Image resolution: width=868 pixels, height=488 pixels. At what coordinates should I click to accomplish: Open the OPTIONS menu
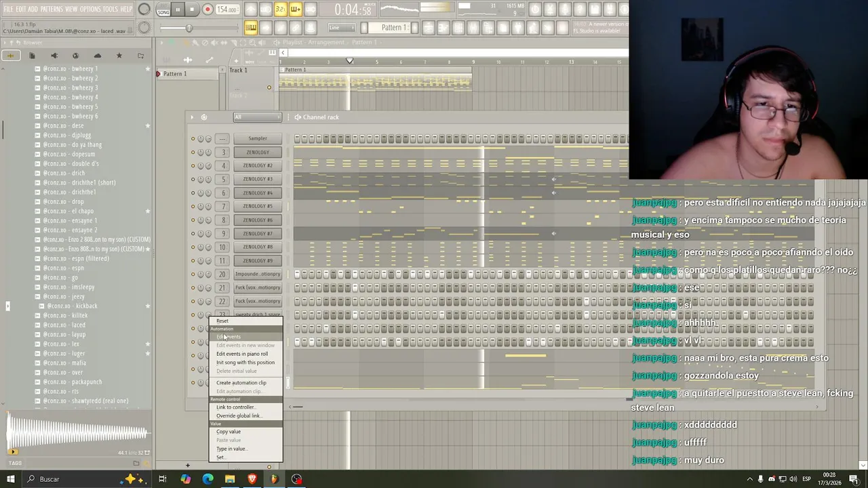coord(90,9)
